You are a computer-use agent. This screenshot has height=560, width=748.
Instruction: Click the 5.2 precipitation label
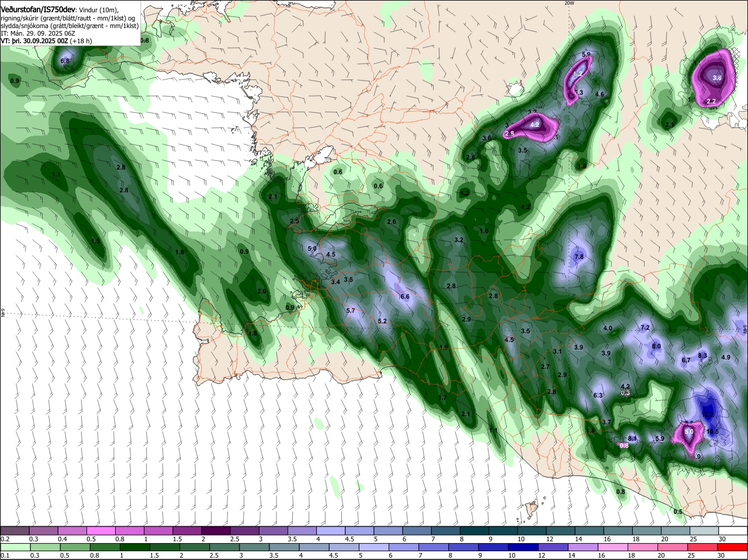click(382, 321)
